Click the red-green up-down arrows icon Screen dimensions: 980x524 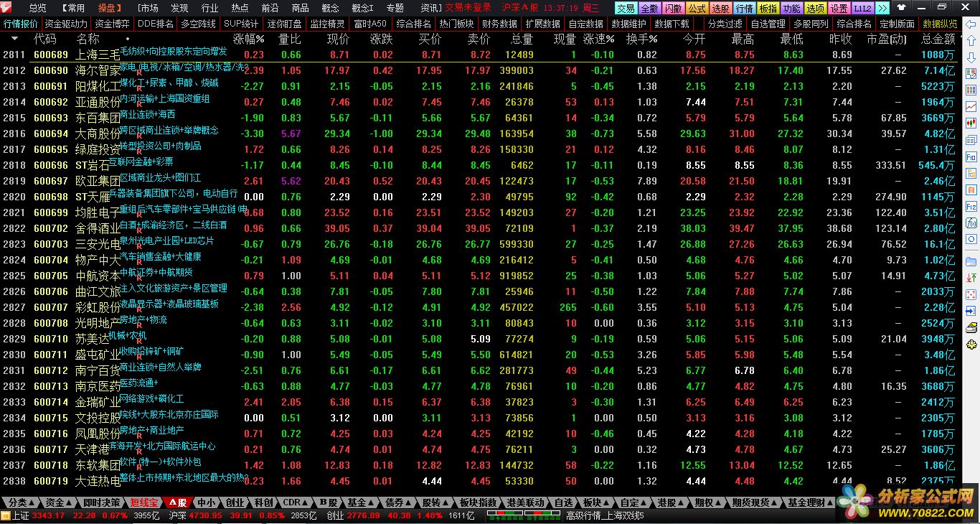tap(971, 278)
